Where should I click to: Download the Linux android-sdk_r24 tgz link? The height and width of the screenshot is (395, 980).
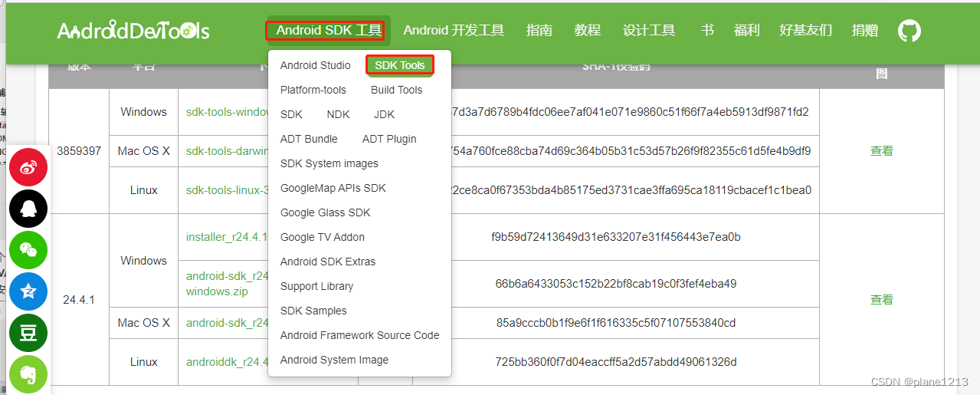pos(228,362)
